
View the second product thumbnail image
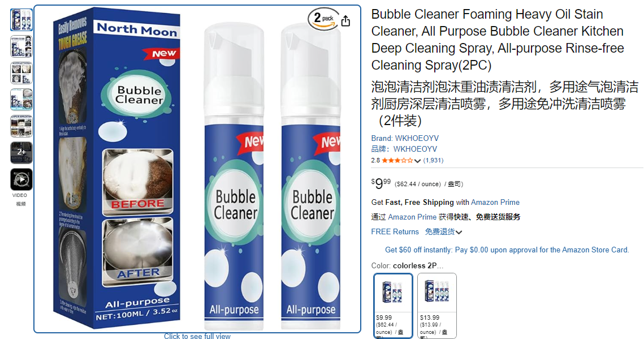tap(21, 46)
